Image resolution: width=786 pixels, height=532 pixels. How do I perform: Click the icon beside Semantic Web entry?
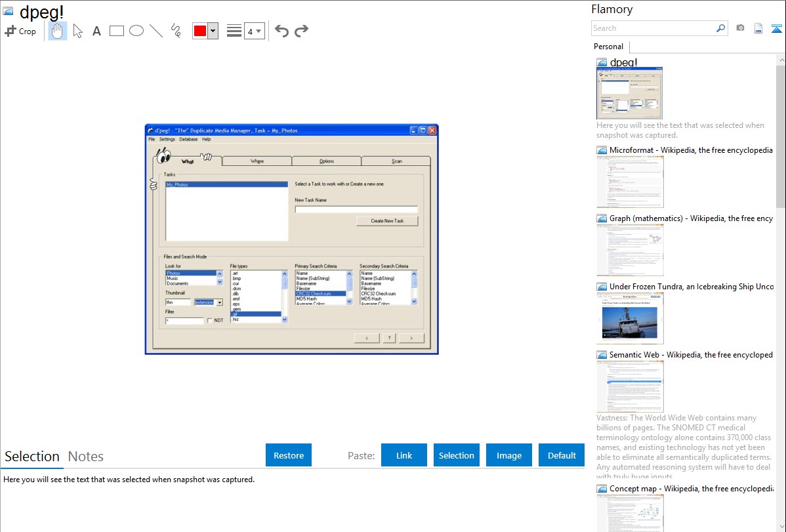click(602, 355)
